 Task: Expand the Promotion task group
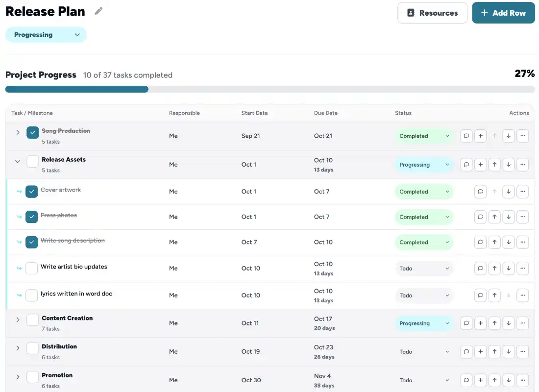pos(18,377)
